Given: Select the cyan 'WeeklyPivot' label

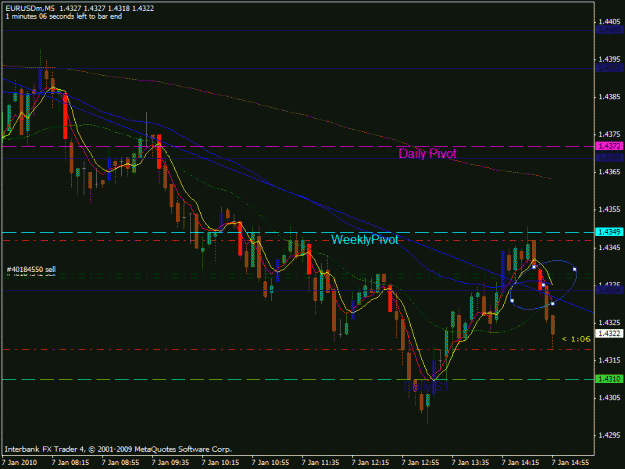Looking at the screenshot, I should coord(364,239).
